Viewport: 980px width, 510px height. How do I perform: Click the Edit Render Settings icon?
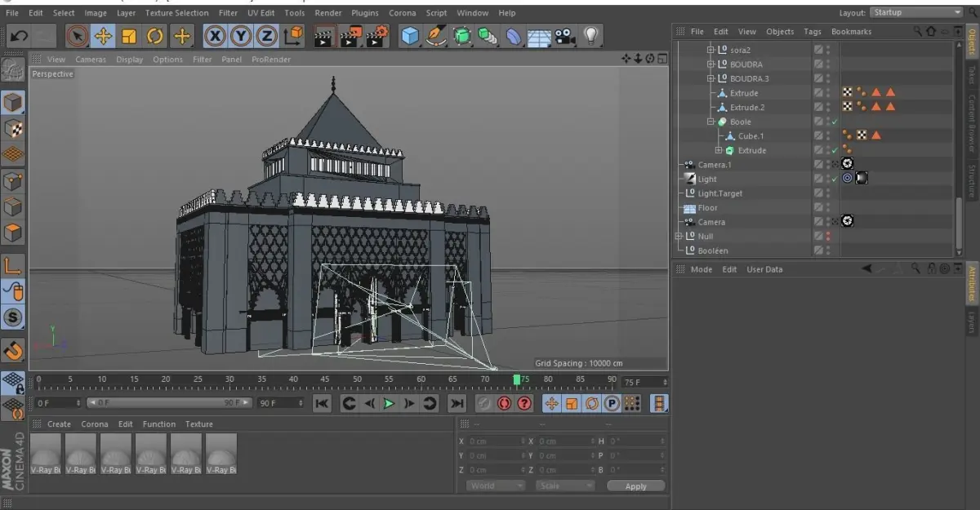377,36
